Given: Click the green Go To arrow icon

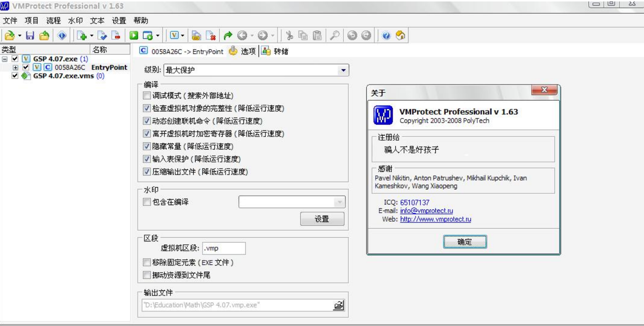Looking at the screenshot, I should (228, 36).
